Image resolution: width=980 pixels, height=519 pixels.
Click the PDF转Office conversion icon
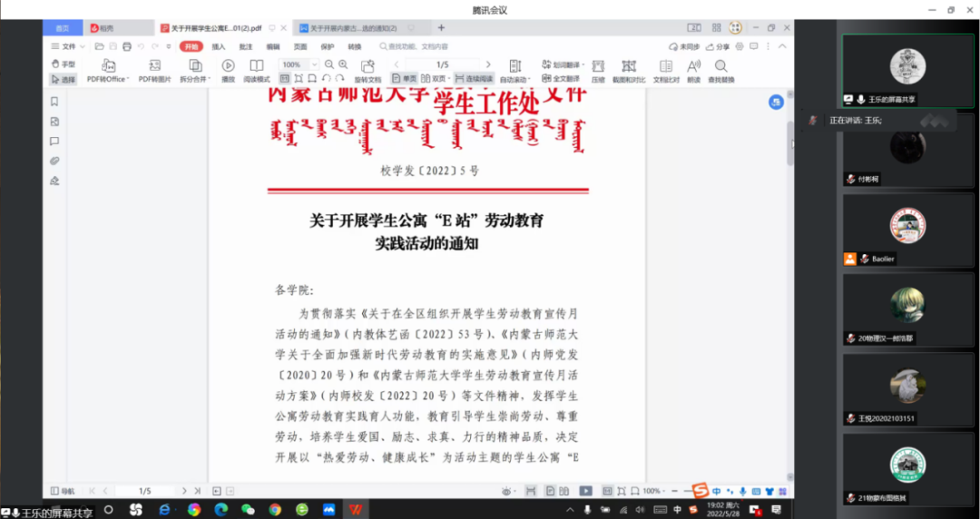pos(108,65)
